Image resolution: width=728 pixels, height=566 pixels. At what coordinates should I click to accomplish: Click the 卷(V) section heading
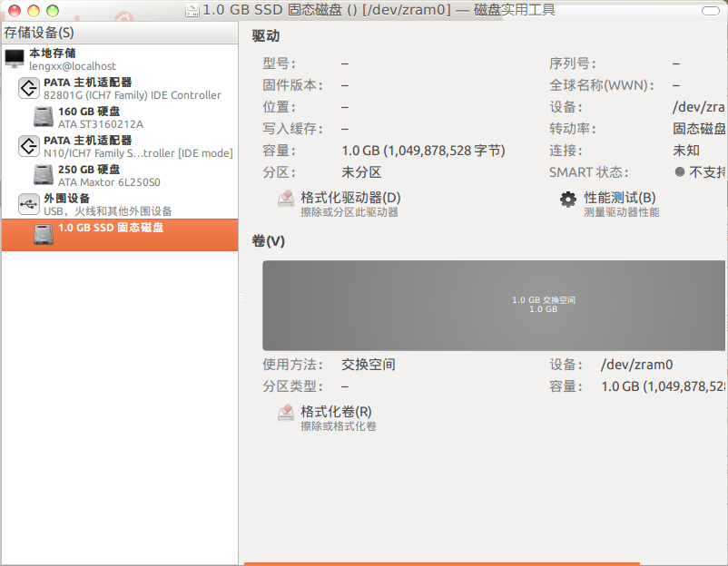[x=268, y=240]
